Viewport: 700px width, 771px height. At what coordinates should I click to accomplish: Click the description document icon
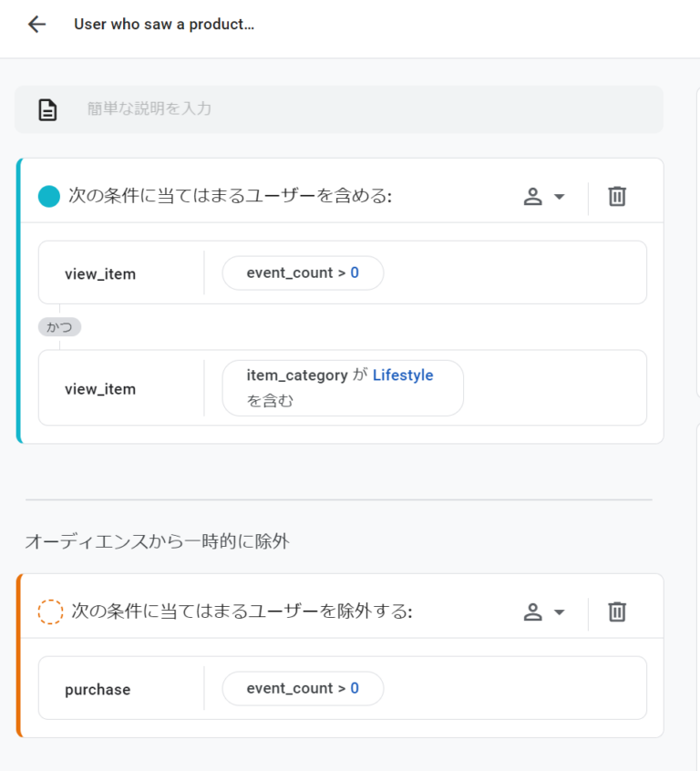[47, 109]
